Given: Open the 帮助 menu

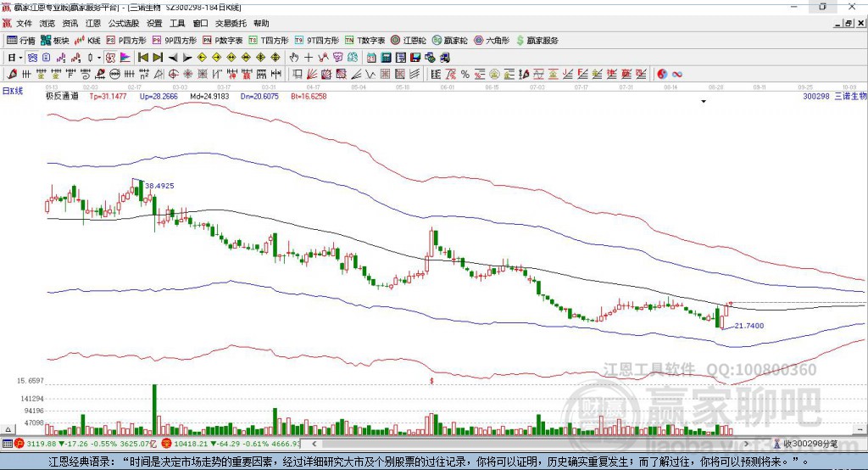Looking at the screenshot, I should click(x=261, y=23).
